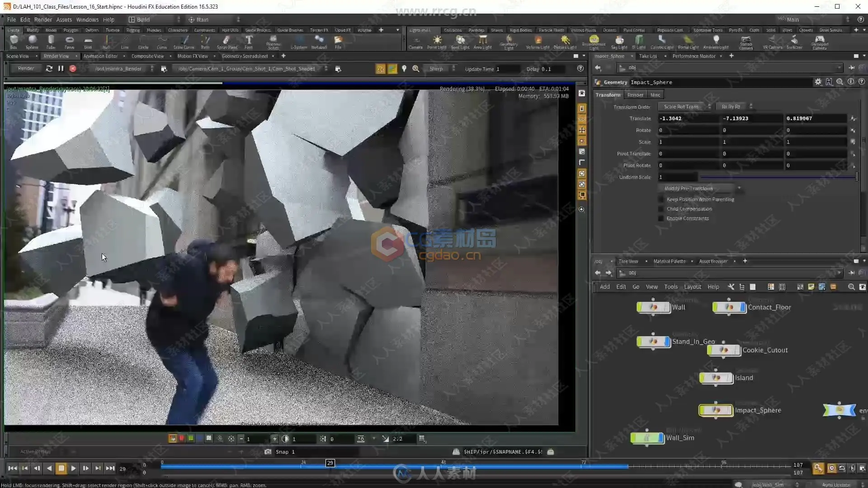Image resolution: width=868 pixels, height=488 pixels.
Task: Add a Sky Light
Action: pos(619,42)
